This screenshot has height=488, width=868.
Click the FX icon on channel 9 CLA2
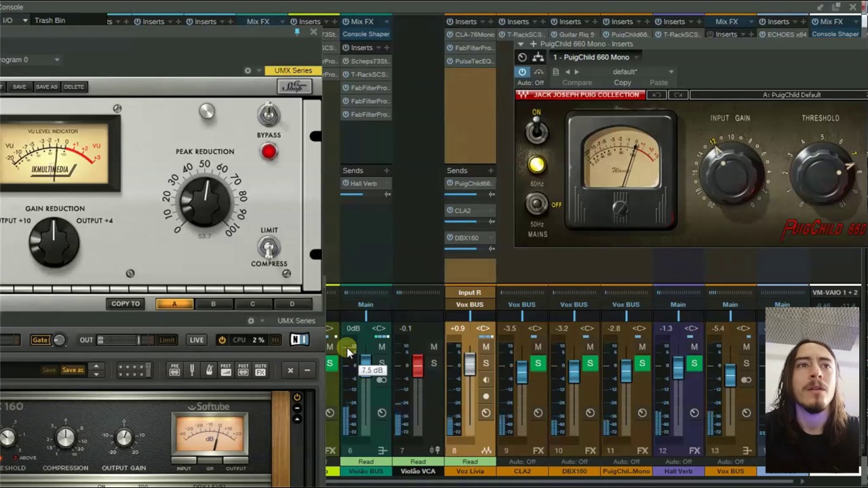(x=538, y=450)
